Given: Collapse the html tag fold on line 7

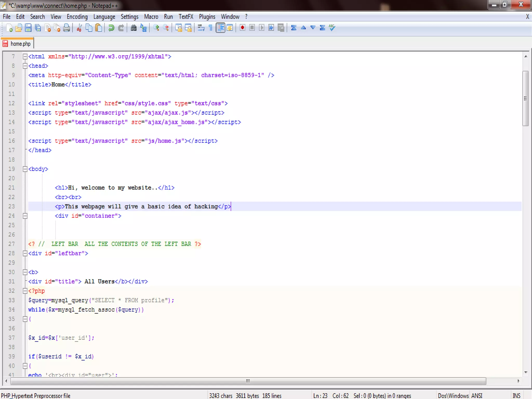Looking at the screenshot, I should [25, 56].
